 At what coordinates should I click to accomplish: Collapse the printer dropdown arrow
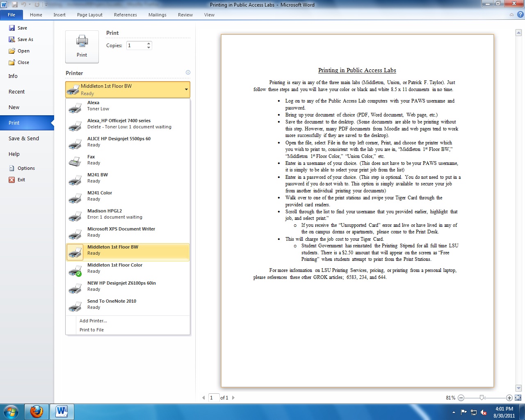pos(186,89)
